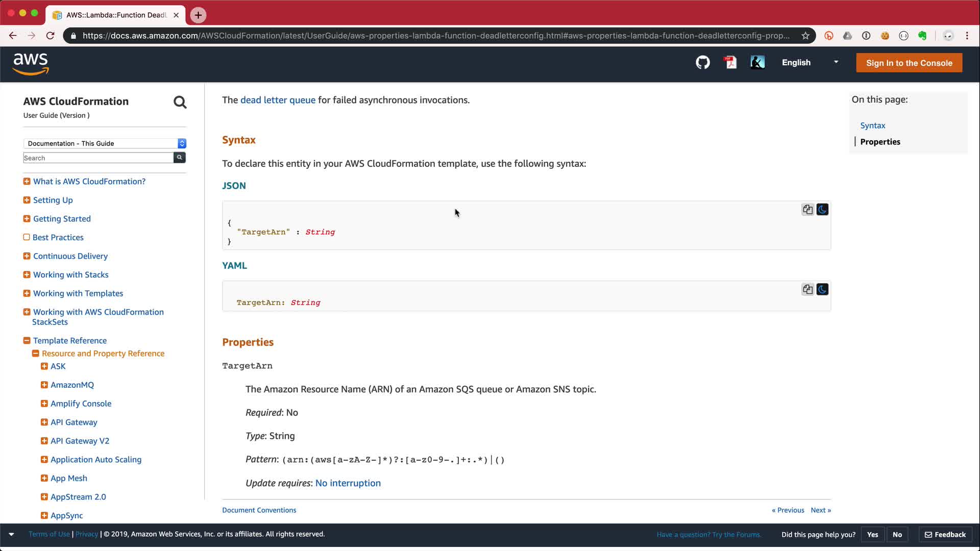Click the Kindle icon in header
The width and height of the screenshot is (980, 551).
[x=757, y=63]
